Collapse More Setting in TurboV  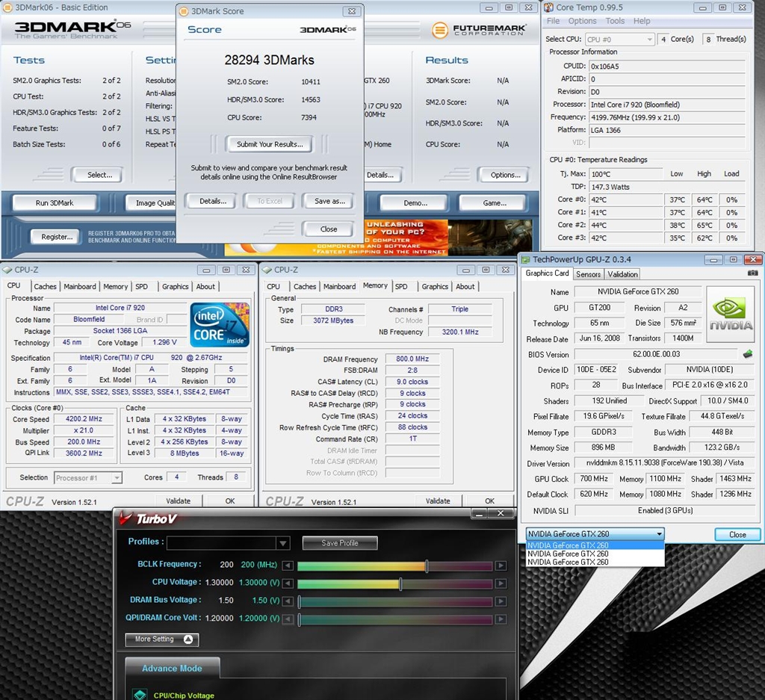point(188,639)
